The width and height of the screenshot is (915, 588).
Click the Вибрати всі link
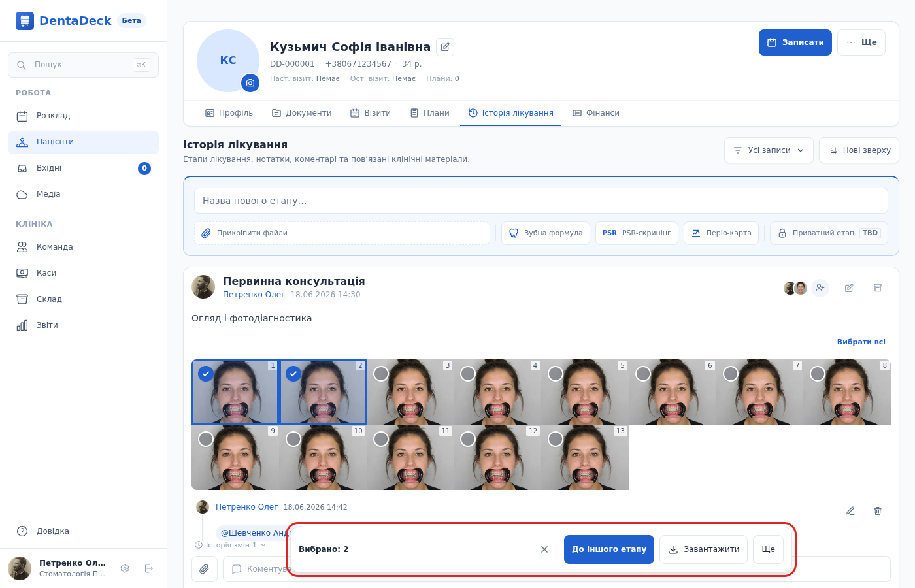(861, 342)
